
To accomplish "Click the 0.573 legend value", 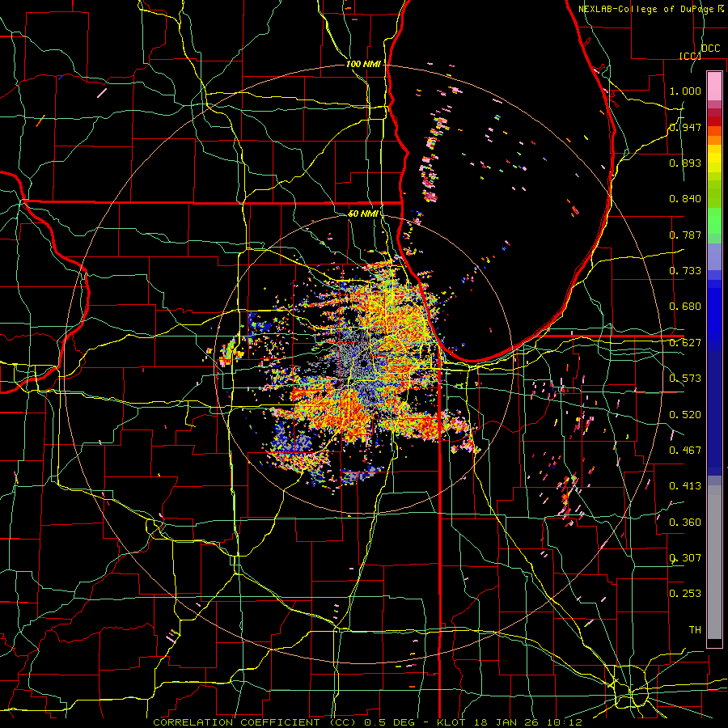I will (685, 379).
